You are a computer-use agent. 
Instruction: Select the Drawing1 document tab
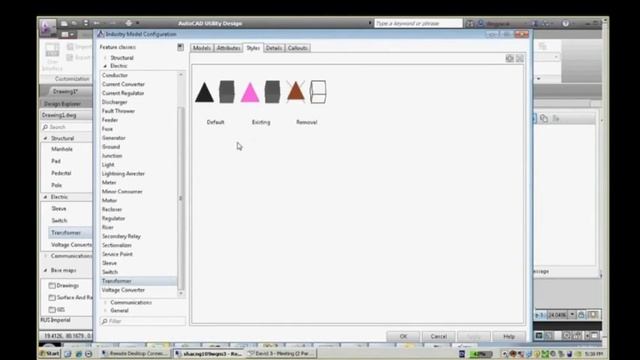pyautogui.click(x=65, y=91)
